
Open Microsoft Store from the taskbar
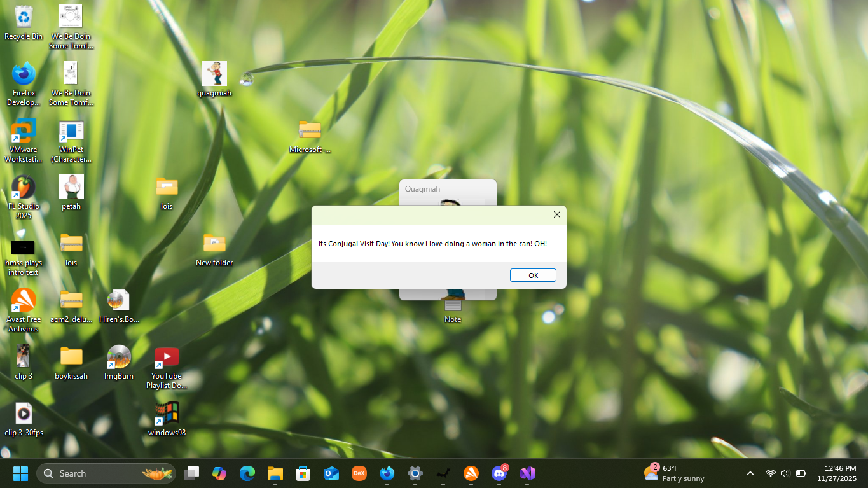pyautogui.click(x=303, y=473)
